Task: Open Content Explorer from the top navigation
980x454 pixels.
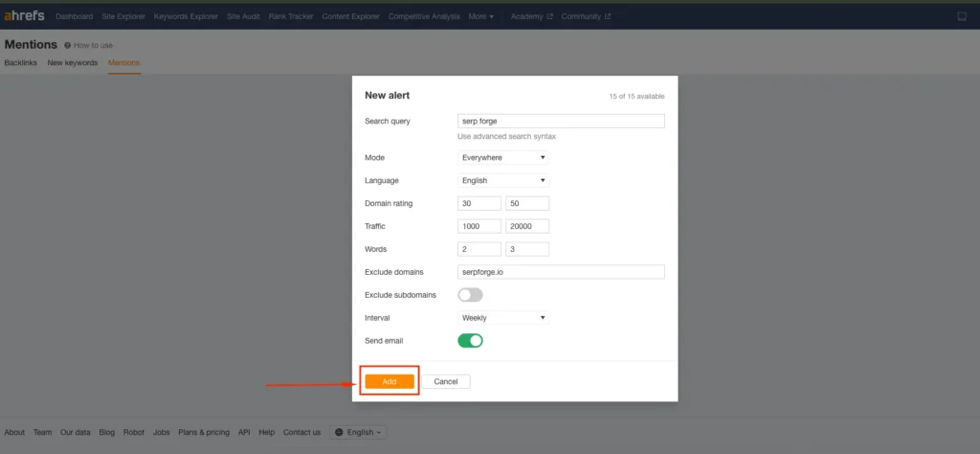Action: click(350, 16)
